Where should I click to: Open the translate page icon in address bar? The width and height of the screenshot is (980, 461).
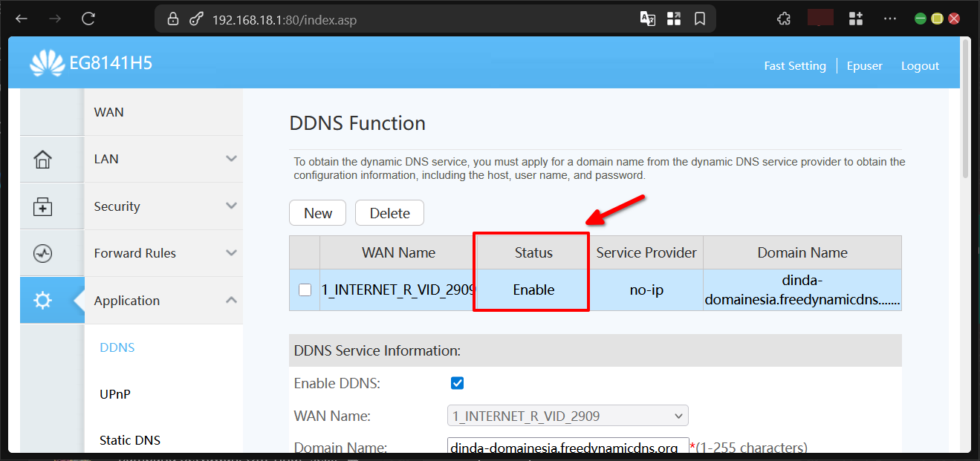pyautogui.click(x=647, y=19)
